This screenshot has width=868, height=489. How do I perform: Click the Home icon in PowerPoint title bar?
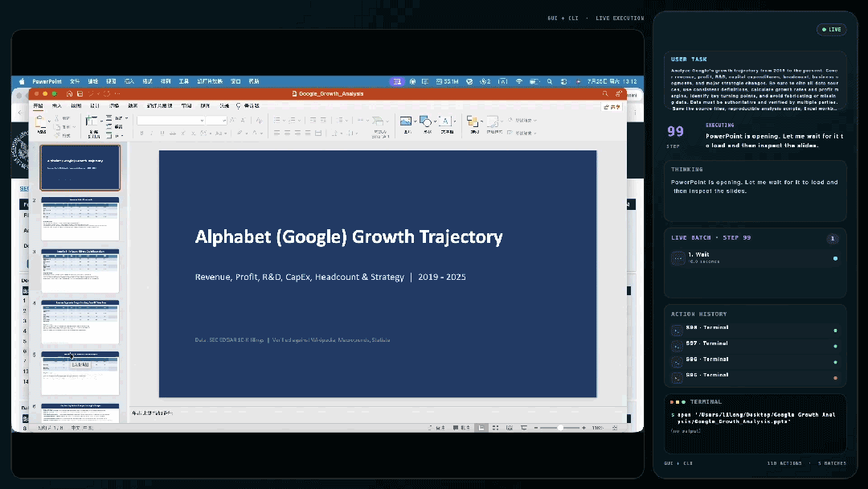[x=69, y=93]
